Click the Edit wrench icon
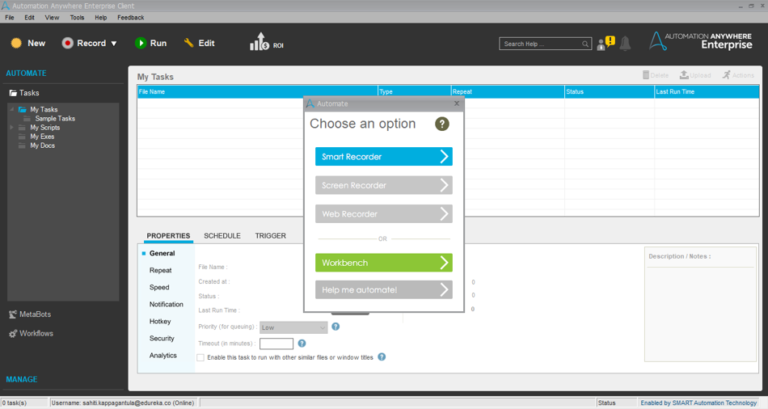The height and width of the screenshot is (409, 768). pyautogui.click(x=189, y=43)
